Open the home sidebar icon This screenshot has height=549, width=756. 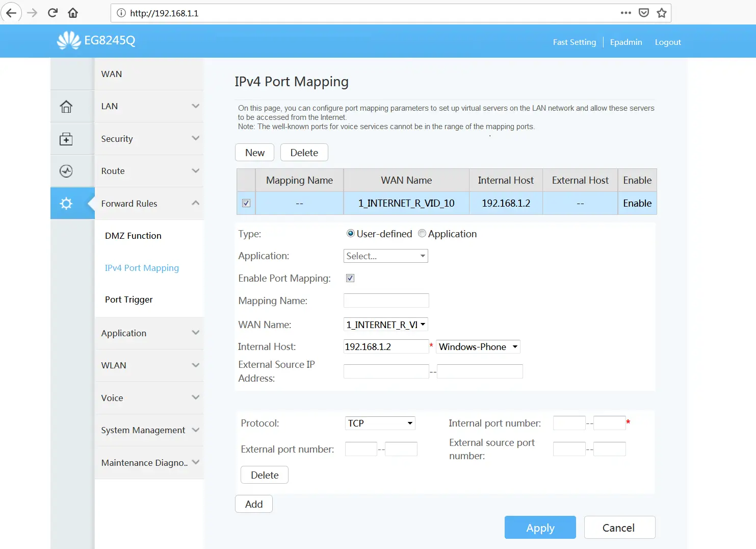pos(66,107)
